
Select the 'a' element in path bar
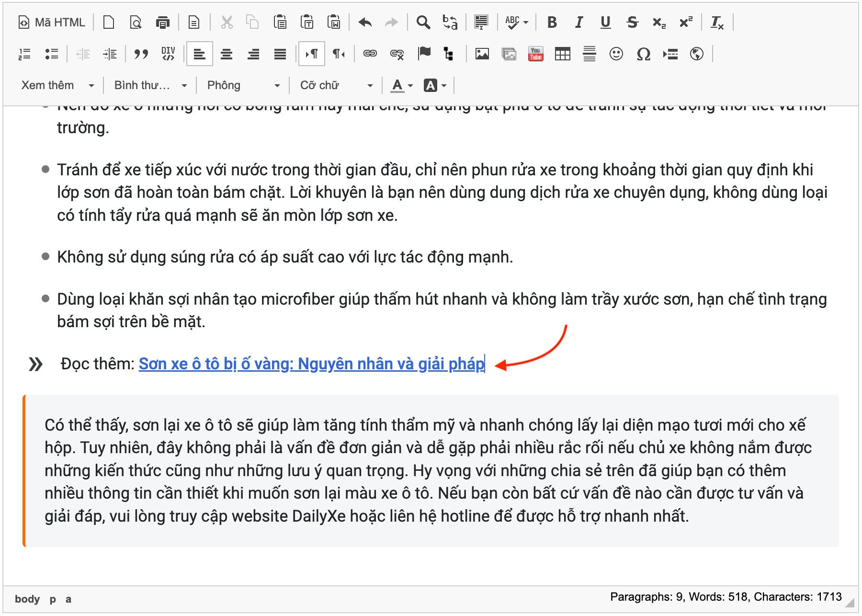click(68, 599)
